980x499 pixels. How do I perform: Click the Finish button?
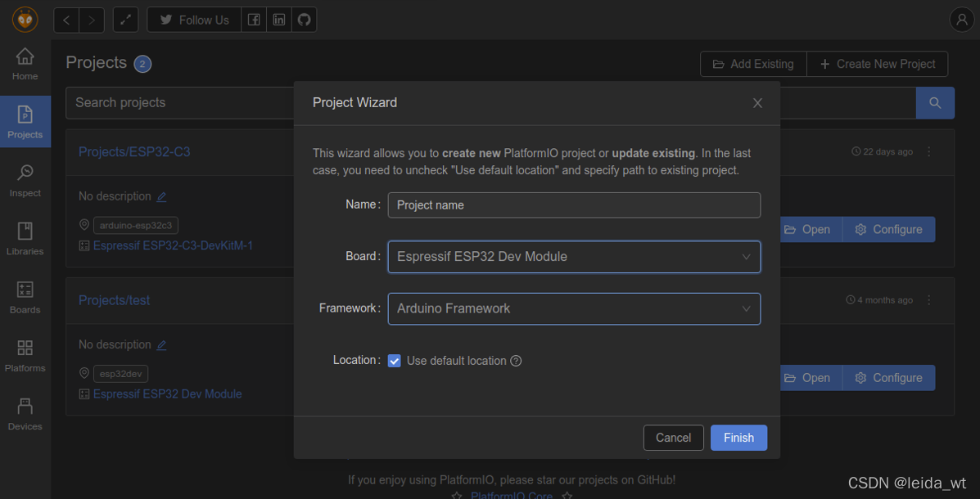pos(738,438)
